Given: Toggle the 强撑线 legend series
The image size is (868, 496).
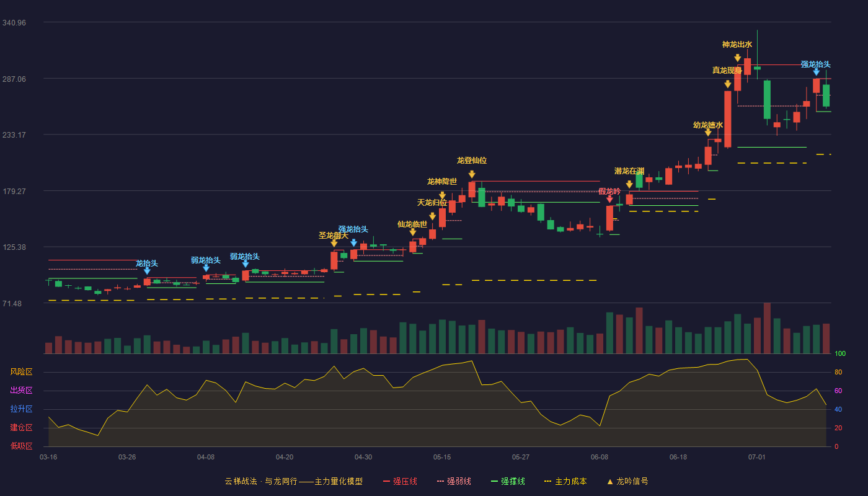Looking at the screenshot, I should pyautogui.click(x=508, y=481).
